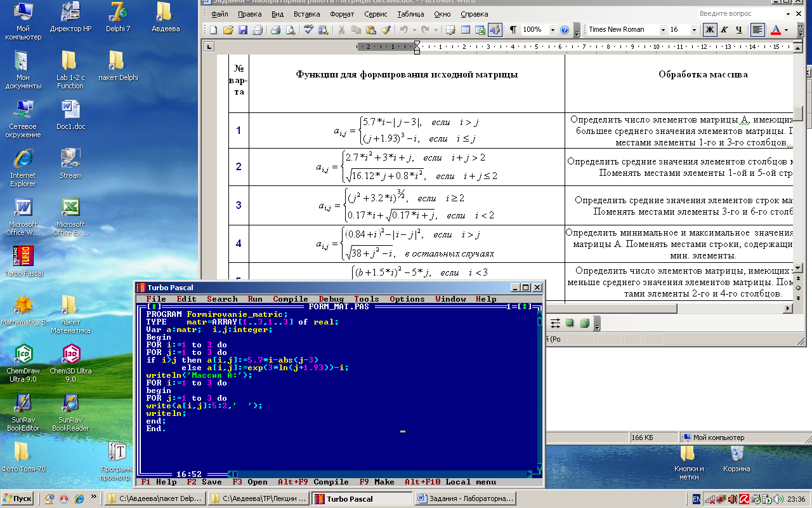Click F2 Save in Turbo Pascal status bar

[x=204, y=482]
